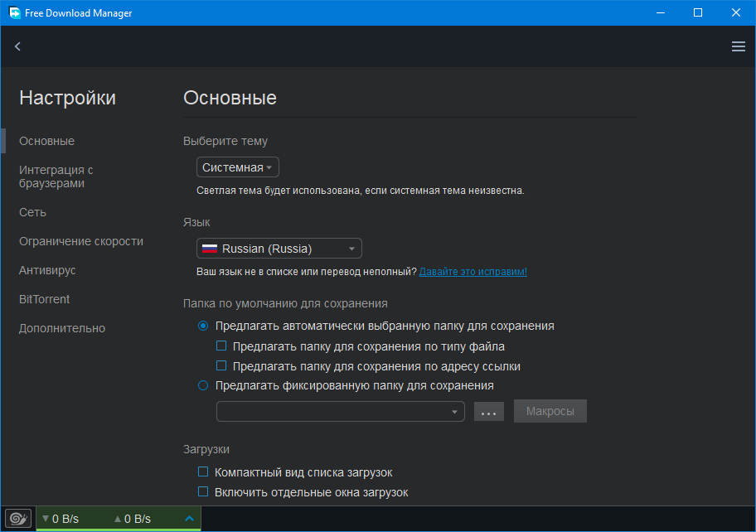The image size is (756, 532).
Task: Maximize the Free Download Manager window
Action: click(x=698, y=12)
